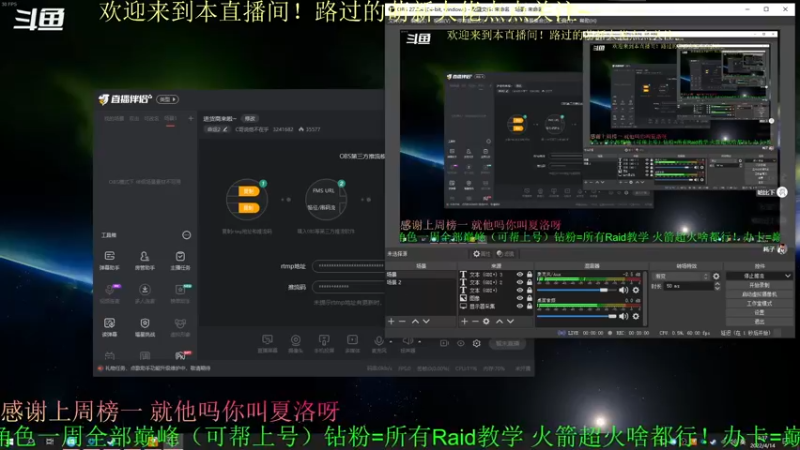Image resolution: width=800 pixels, height=450 pixels.
Task: Unlock the 图像 image source
Action: tap(530, 298)
